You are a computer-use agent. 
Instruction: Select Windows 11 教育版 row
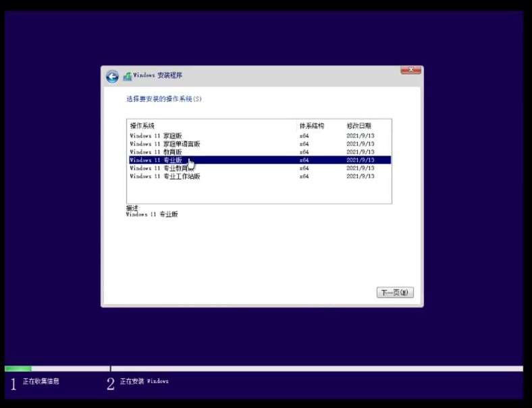pos(259,152)
